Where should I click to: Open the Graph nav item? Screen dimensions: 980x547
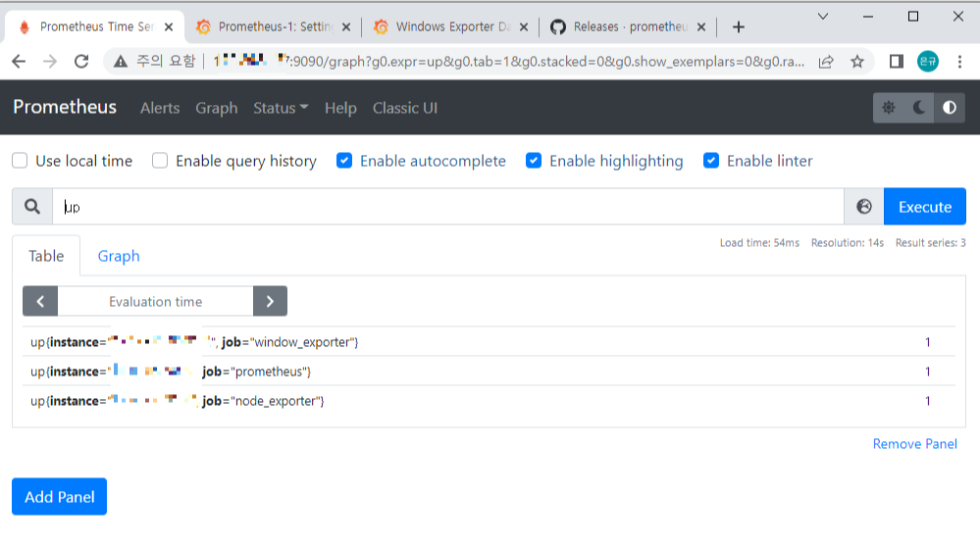coord(216,108)
